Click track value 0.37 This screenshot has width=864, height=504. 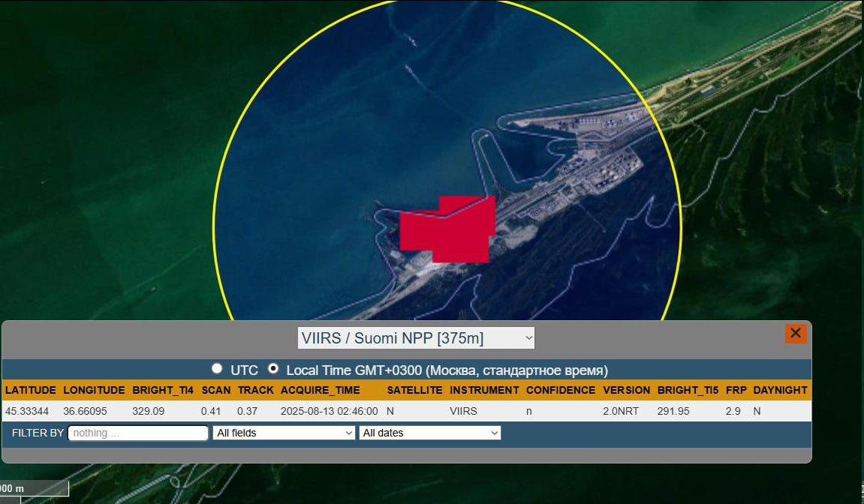coord(248,411)
